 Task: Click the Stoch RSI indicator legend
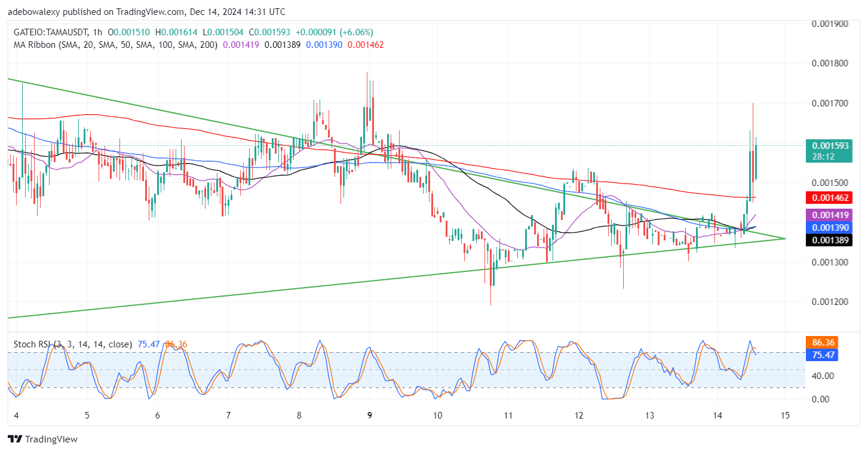pos(73,344)
